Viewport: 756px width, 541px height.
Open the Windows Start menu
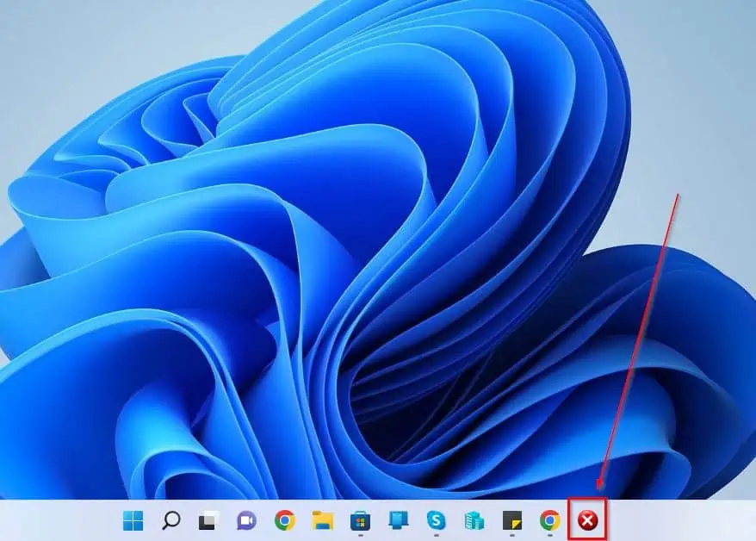tap(133, 520)
